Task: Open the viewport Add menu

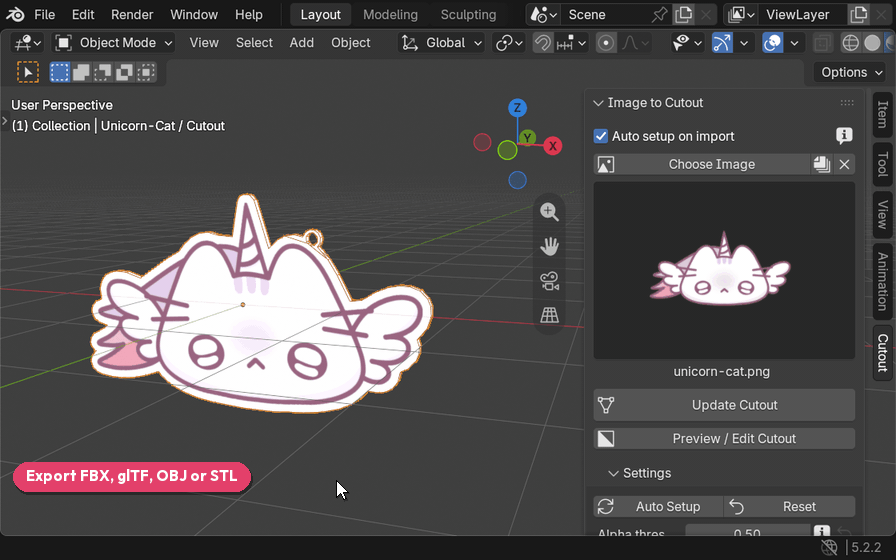Action: 301,43
